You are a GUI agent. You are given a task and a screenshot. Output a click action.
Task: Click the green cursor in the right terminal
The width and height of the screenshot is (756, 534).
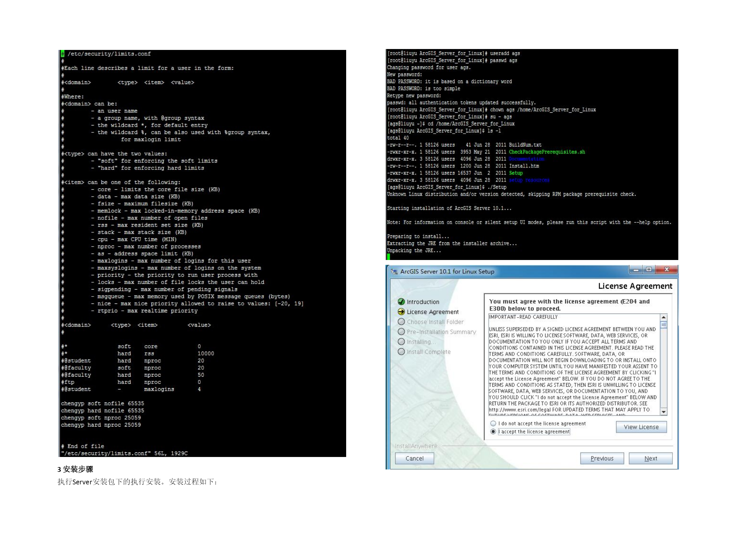click(x=389, y=257)
